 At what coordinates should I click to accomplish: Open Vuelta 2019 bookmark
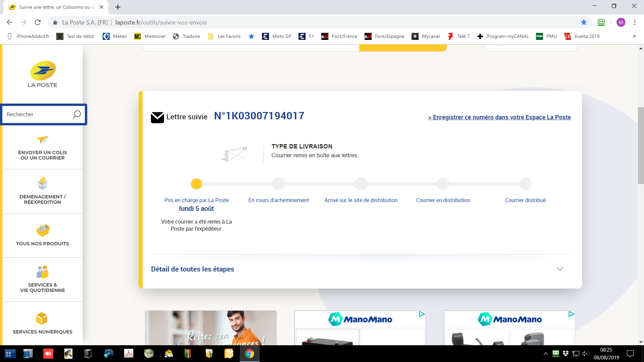tap(582, 36)
